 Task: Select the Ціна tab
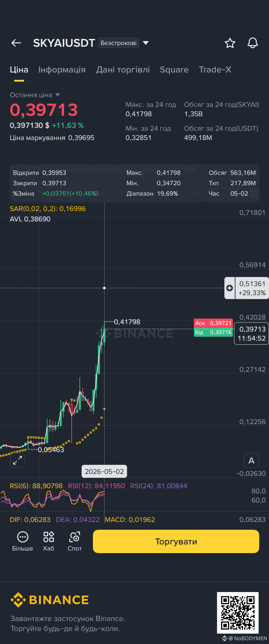coord(19,70)
